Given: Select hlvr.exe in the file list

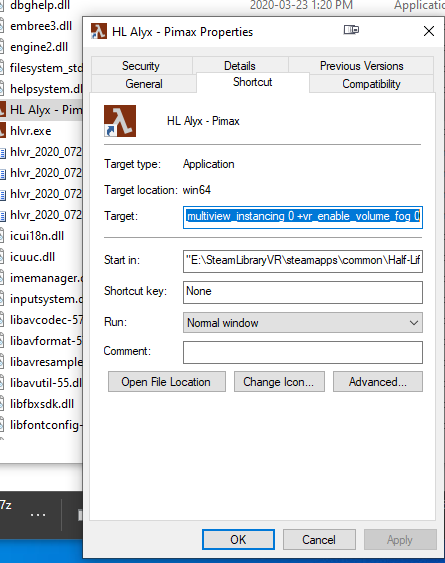Looking at the screenshot, I should 31,131.
